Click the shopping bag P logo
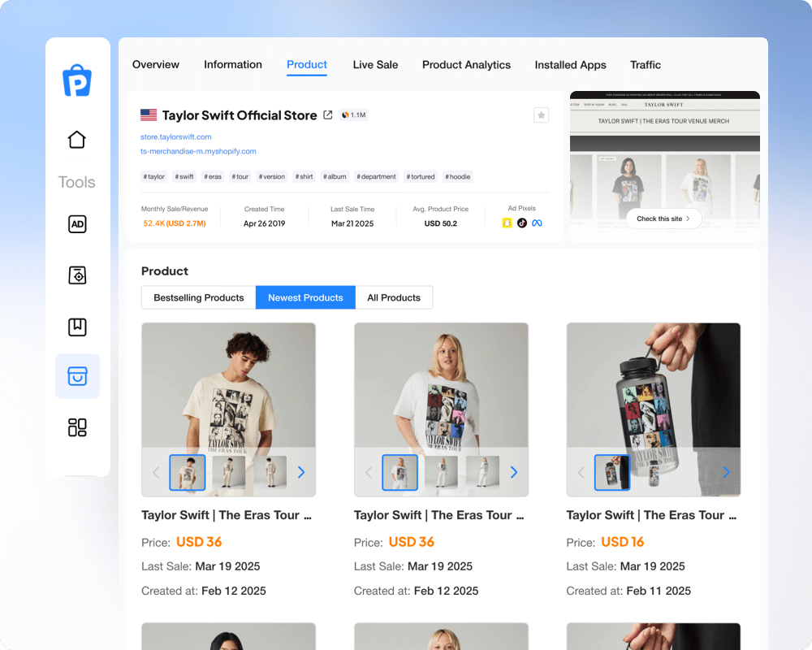Image resolution: width=812 pixels, height=650 pixels. click(77, 81)
